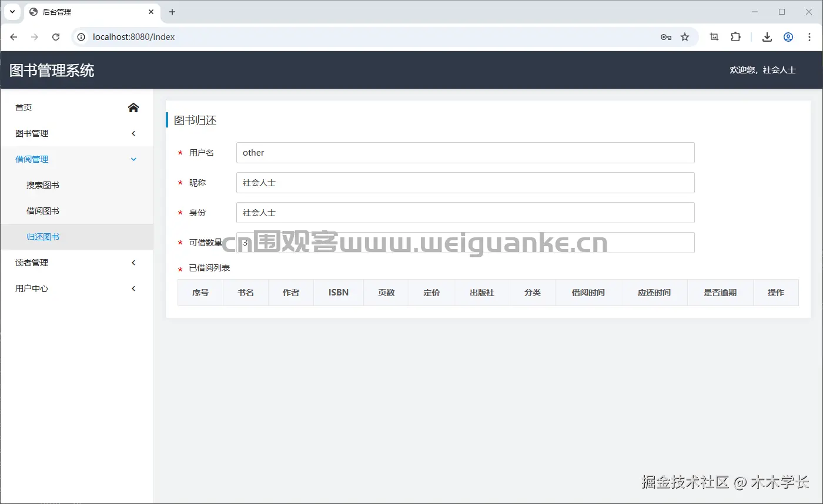Click the 分类 column header
Viewport: 823px width, 504px height.
533,293
